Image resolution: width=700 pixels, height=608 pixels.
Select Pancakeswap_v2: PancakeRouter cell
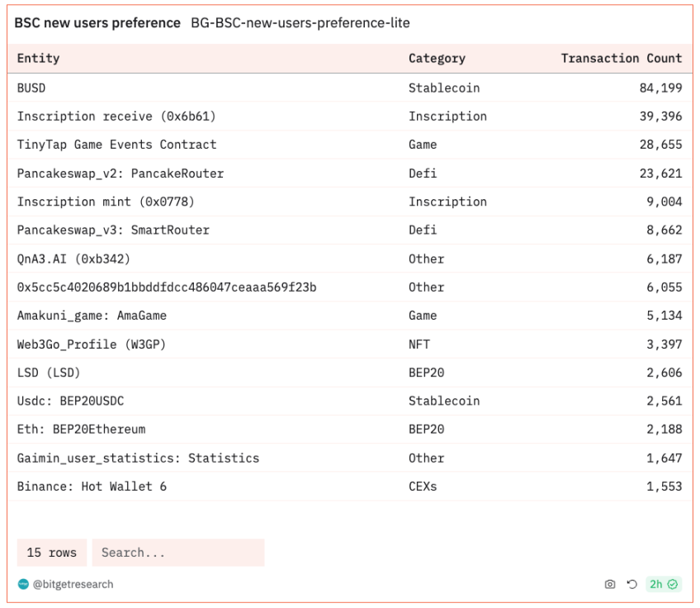pyautogui.click(x=121, y=173)
